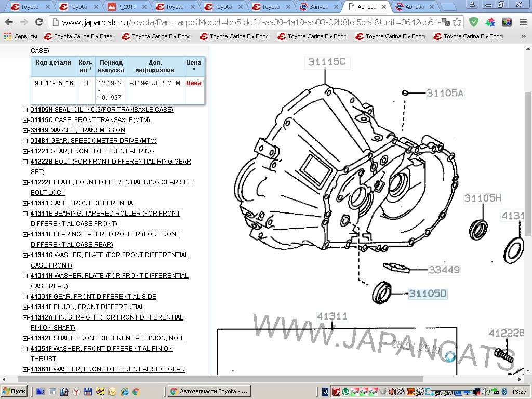
Task: Launch Chrome from the quick launch bar
Action: (136, 392)
